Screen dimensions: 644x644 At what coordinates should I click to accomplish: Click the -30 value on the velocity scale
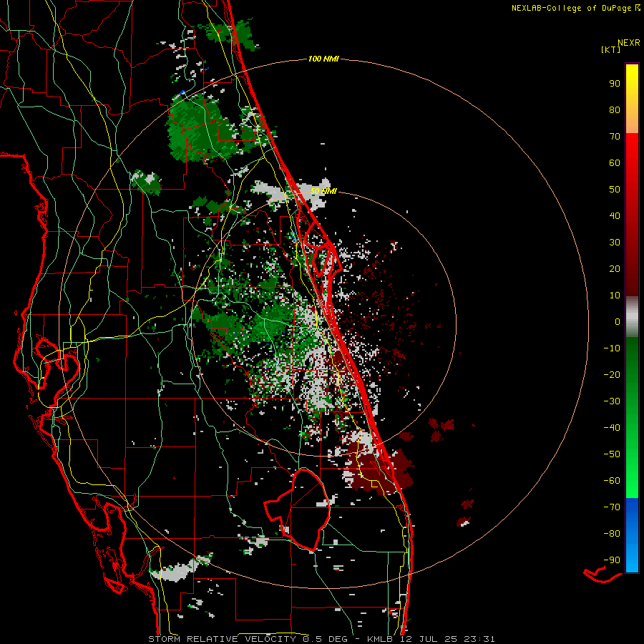pos(612,401)
